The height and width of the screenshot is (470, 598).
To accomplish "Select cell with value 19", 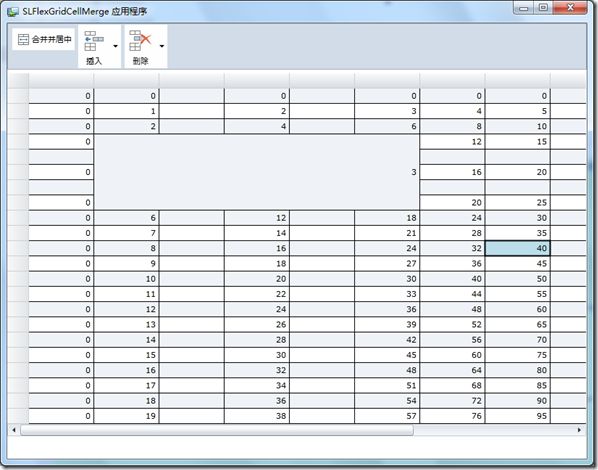I will (x=126, y=416).
